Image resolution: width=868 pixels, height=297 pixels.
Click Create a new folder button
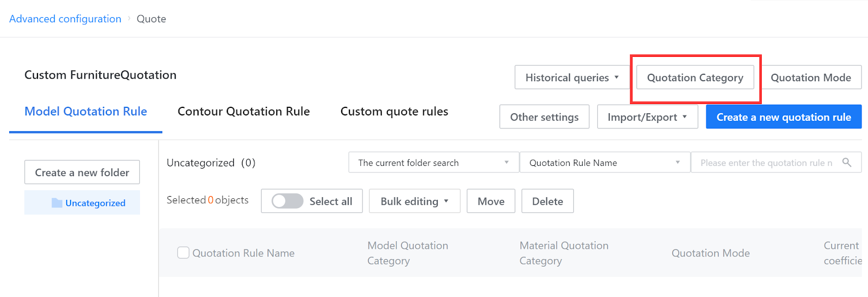(82, 172)
